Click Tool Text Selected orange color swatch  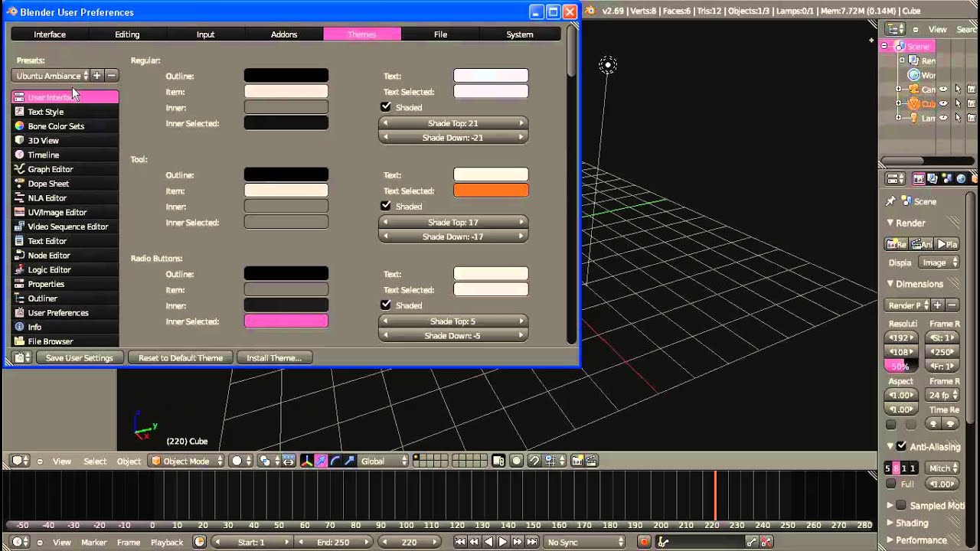(491, 191)
